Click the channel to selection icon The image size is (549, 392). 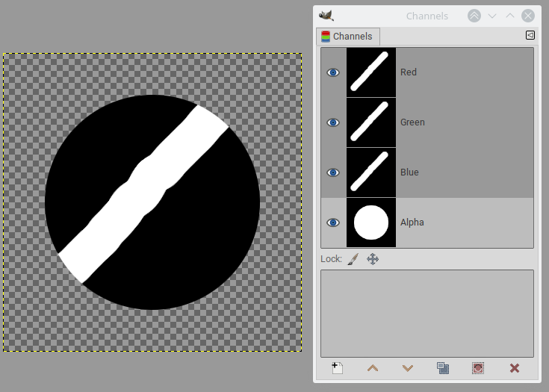coord(478,368)
